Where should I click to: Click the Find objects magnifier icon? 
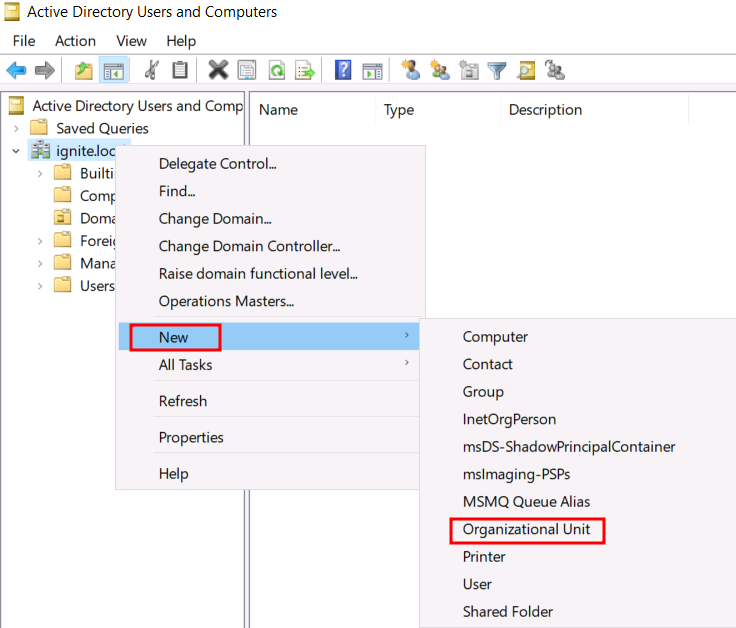click(x=526, y=71)
